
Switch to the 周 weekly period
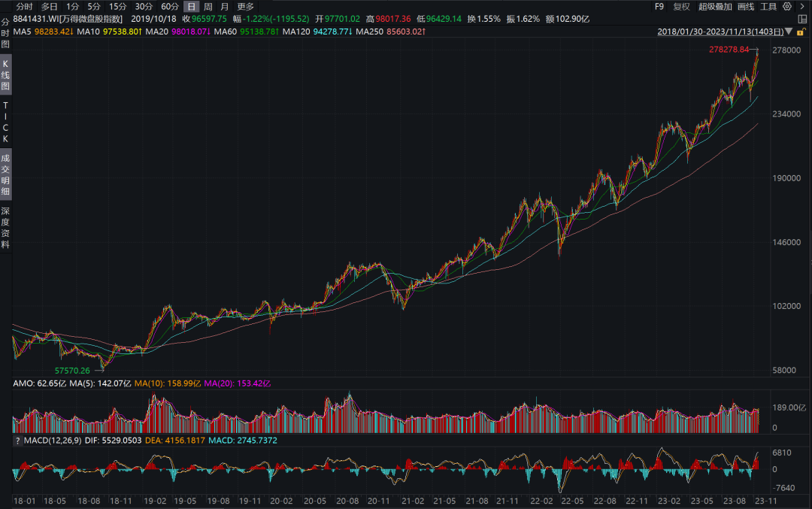[208, 7]
